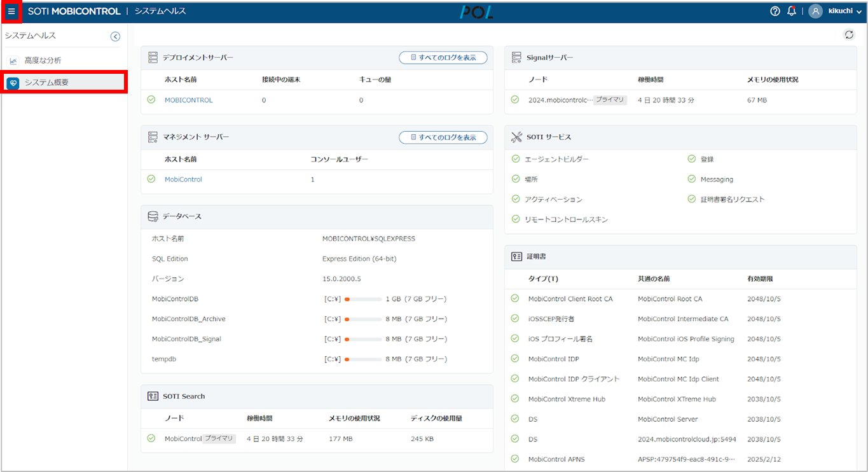Click the MobiControl APNS status check
868x472 pixels.
click(x=515, y=459)
